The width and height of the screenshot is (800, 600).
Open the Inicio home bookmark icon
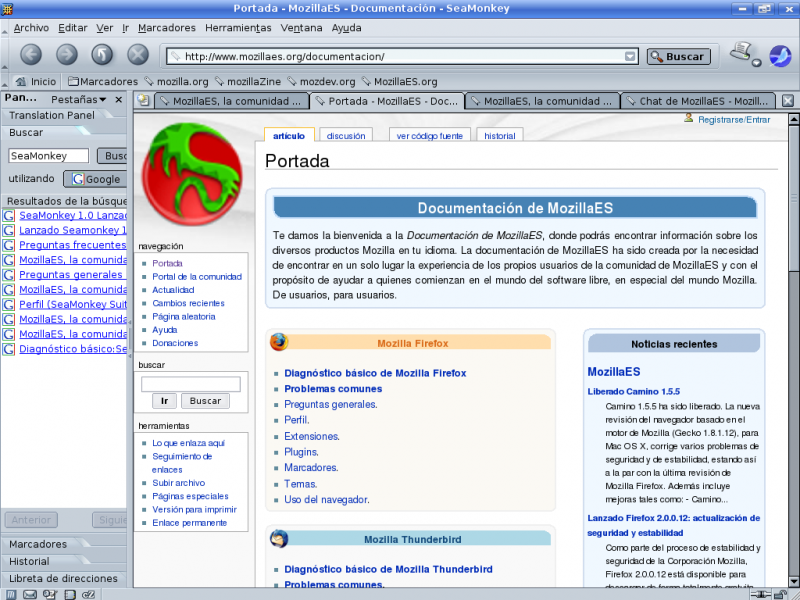[20, 81]
